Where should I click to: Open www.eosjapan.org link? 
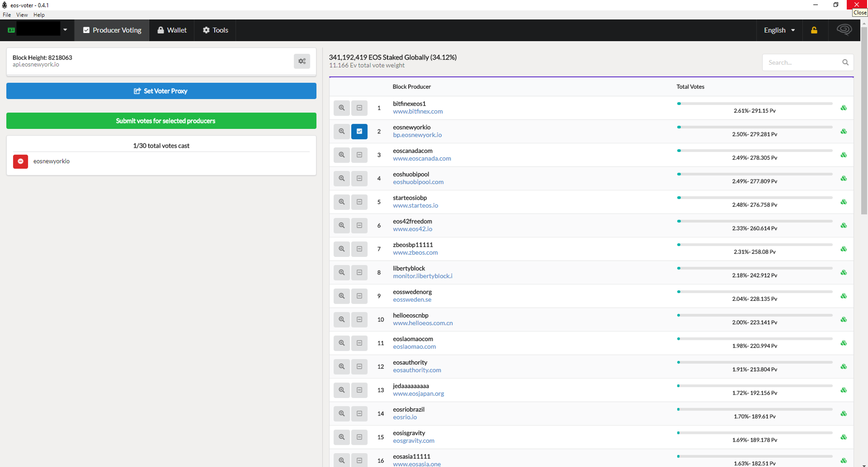[418, 394]
